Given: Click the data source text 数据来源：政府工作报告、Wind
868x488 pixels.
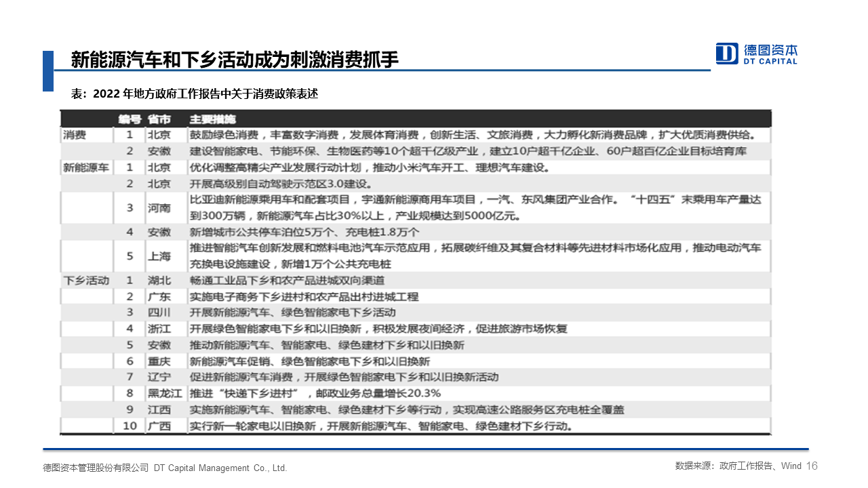Looking at the screenshot, I should point(738,466).
